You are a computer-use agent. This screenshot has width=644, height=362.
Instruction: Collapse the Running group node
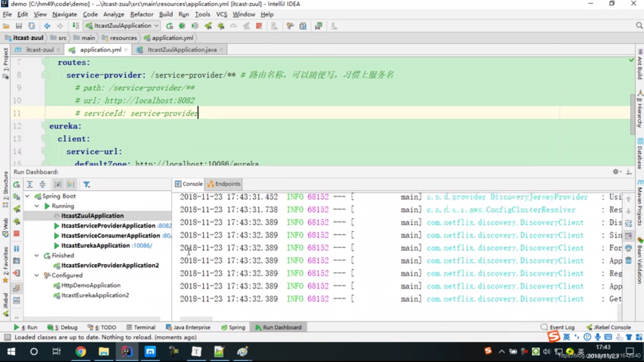coord(37,206)
